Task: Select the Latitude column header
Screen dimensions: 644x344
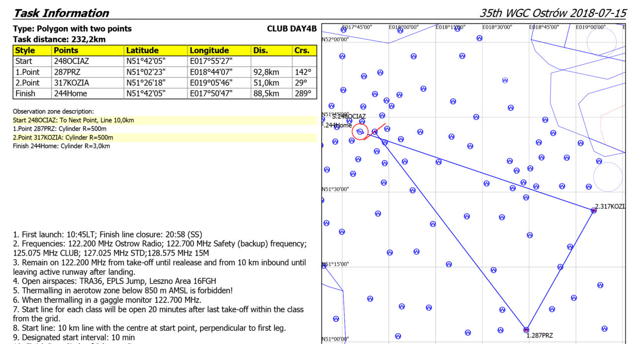Action: pos(142,50)
